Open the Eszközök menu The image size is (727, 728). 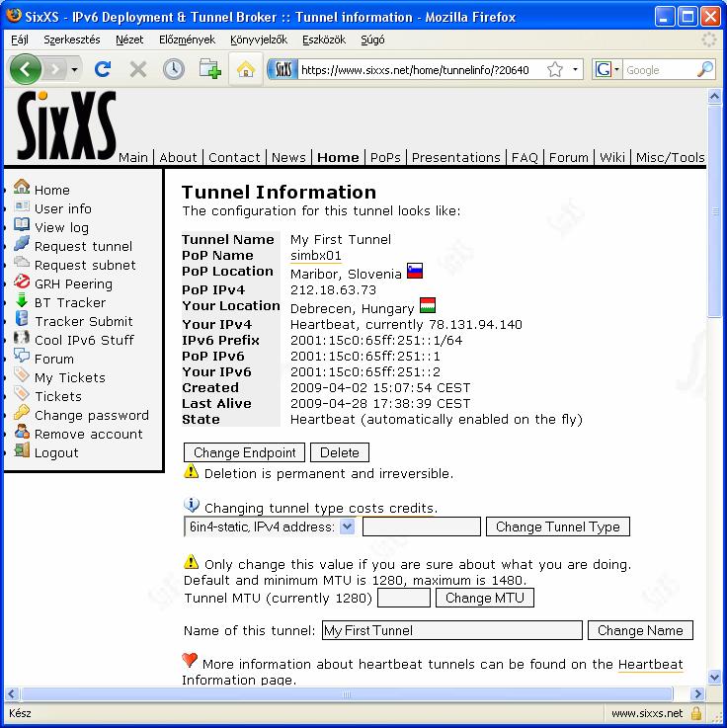point(324,40)
